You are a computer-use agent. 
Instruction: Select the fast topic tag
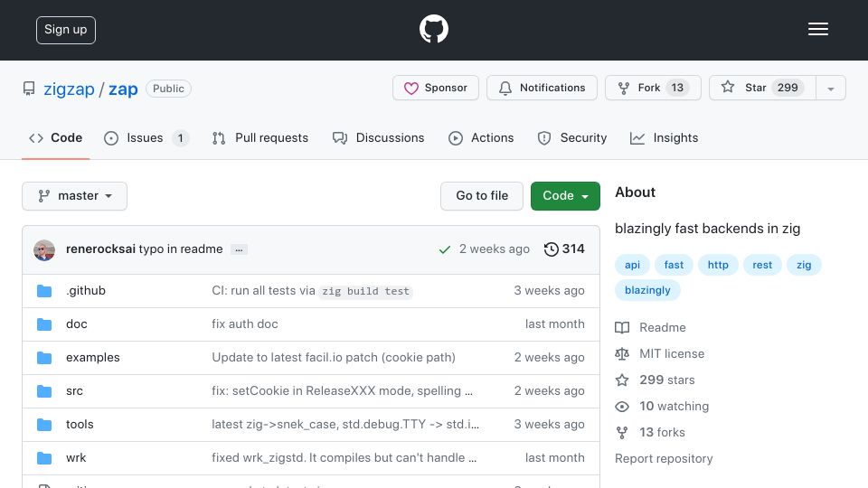point(674,265)
